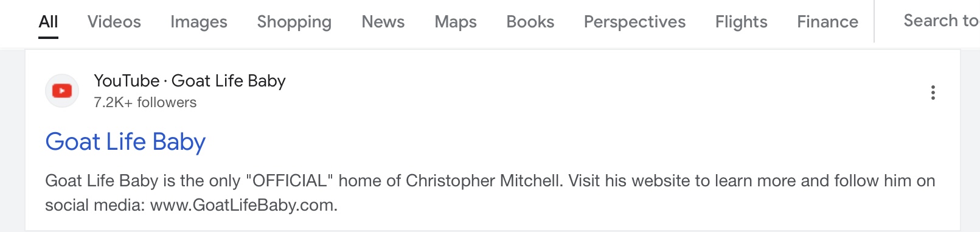
Task: Go to the News tab
Action: pyautogui.click(x=383, y=22)
